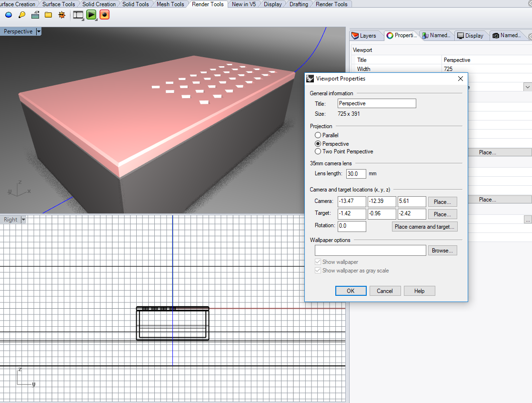Click the Title value Perspective in Properties panel
Screen dimensions: 532x403
pos(457,60)
